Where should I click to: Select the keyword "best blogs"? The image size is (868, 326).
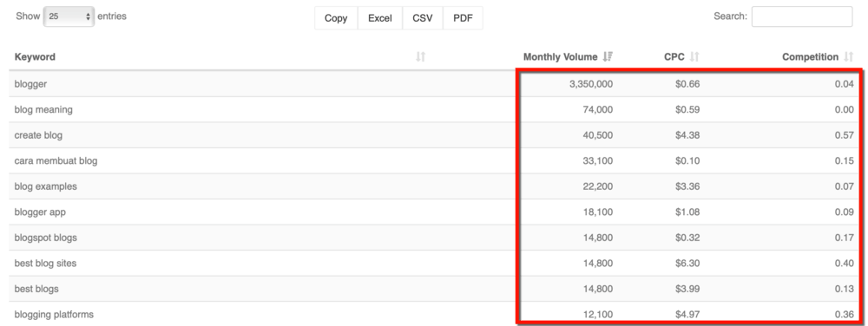pos(36,289)
